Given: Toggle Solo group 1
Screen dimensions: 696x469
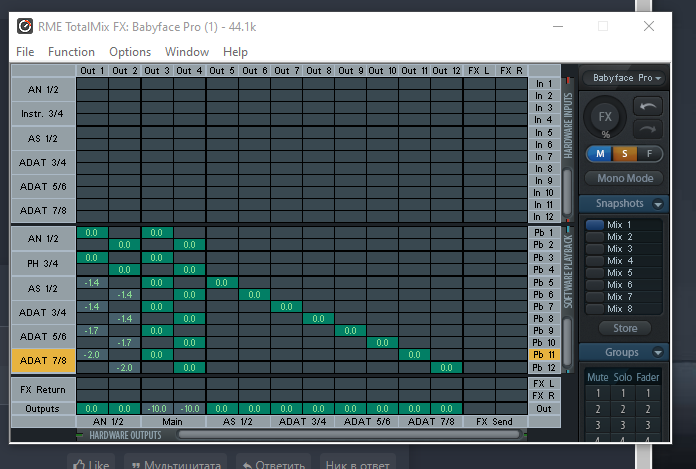Looking at the screenshot, I should click(x=623, y=393).
